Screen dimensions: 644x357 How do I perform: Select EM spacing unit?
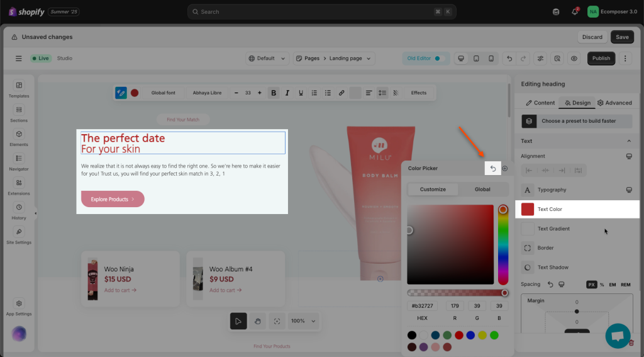[x=613, y=285]
